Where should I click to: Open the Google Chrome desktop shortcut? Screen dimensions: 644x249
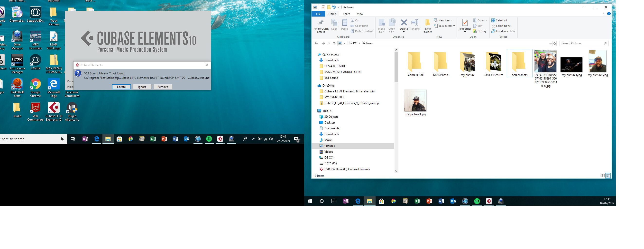pyautogui.click(x=36, y=88)
